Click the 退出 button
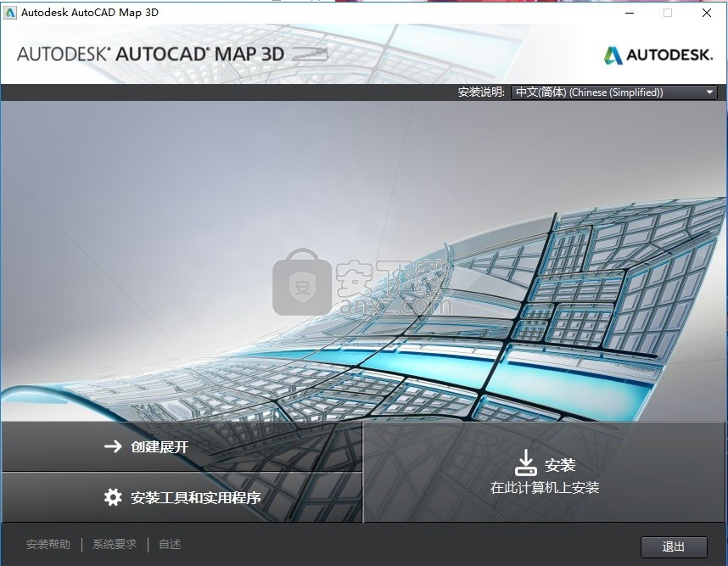The width and height of the screenshot is (728, 566). point(674,547)
